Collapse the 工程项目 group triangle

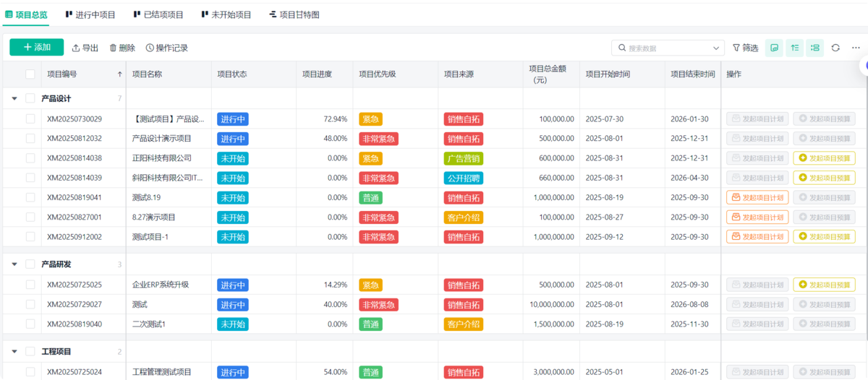(x=14, y=352)
